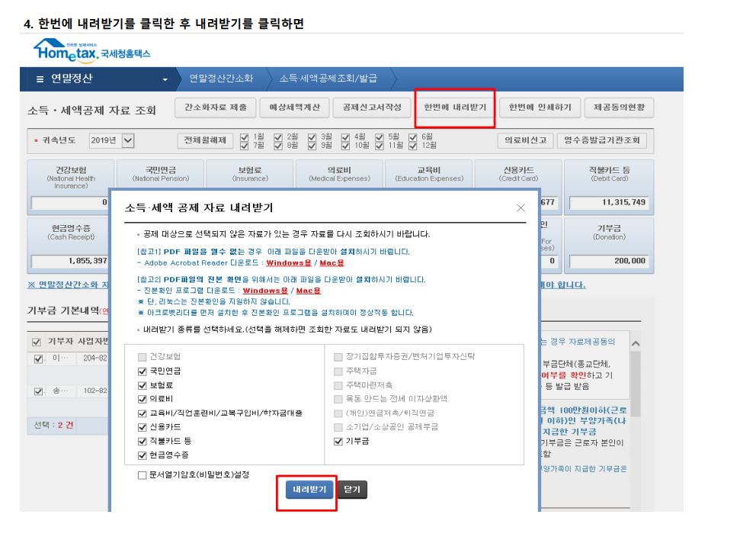Click the 닫기 button in dialog
Image resolution: width=756 pixels, height=540 pixels.
click(352, 490)
